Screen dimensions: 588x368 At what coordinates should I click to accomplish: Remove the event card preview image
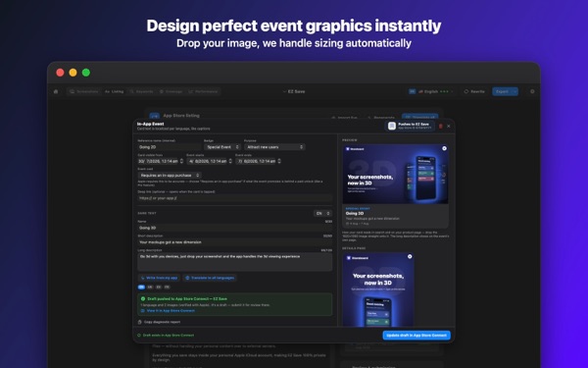coord(444,148)
